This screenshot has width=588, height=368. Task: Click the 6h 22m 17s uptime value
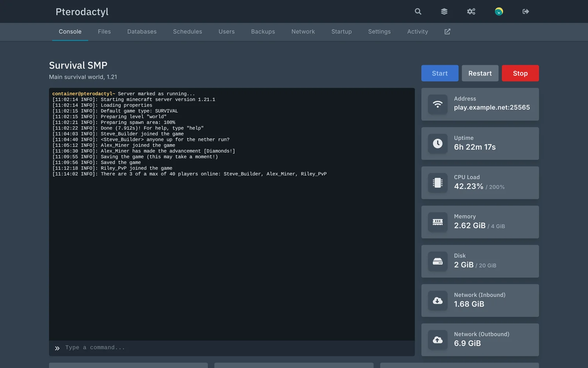[x=475, y=147]
